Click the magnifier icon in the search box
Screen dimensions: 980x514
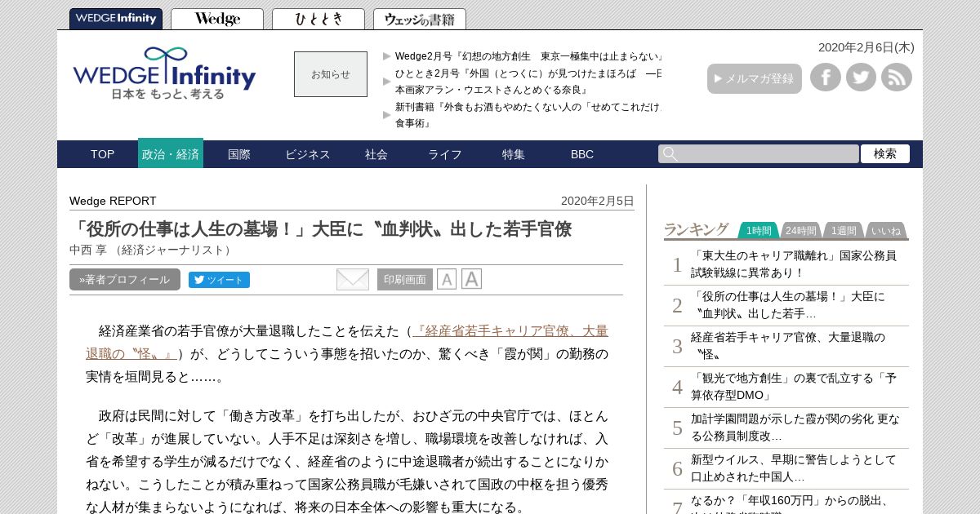(x=670, y=154)
